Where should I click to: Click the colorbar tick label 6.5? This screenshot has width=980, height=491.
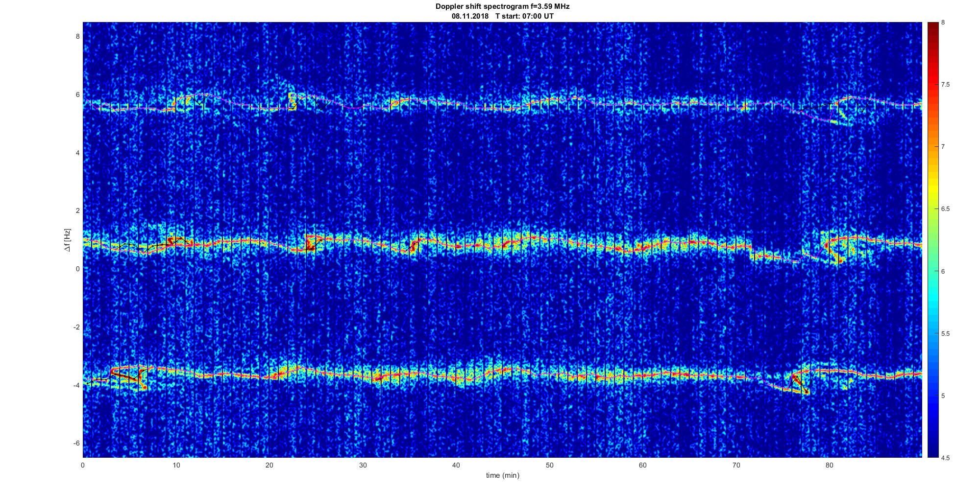coord(945,209)
